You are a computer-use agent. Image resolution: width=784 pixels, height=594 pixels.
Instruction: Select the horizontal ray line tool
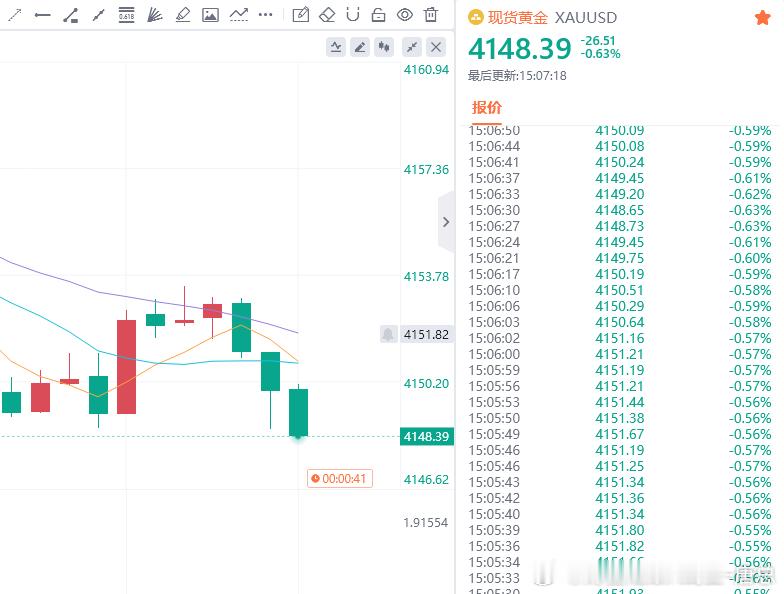[42, 15]
